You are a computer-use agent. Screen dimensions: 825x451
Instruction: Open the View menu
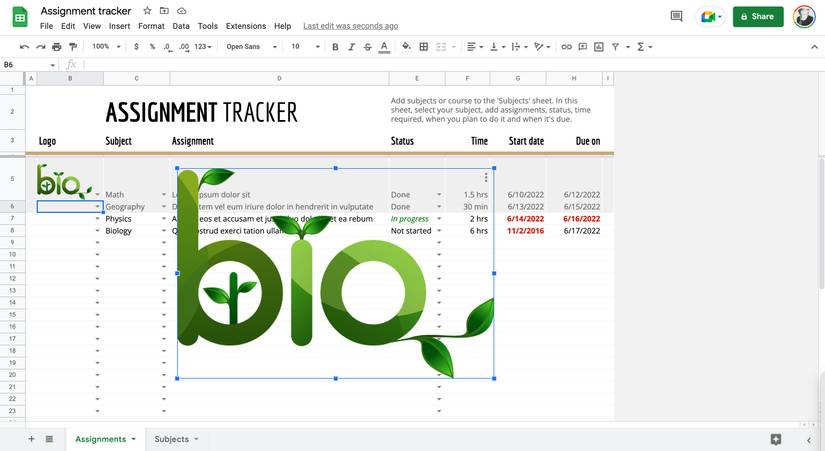[92, 26]
